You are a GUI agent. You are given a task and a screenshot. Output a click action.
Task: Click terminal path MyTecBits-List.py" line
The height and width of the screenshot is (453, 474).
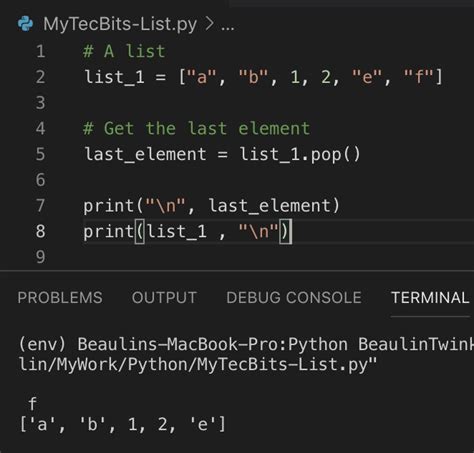(198, 364)
